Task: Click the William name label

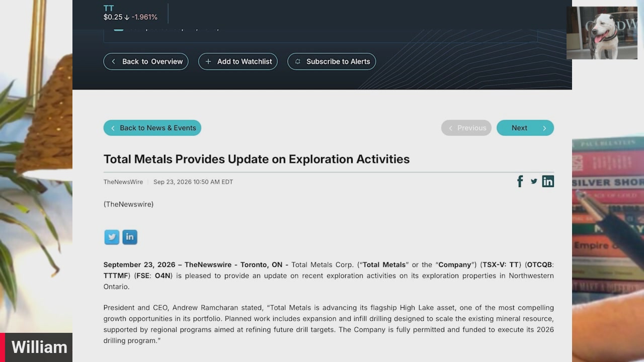Action: tap(39, 347)
